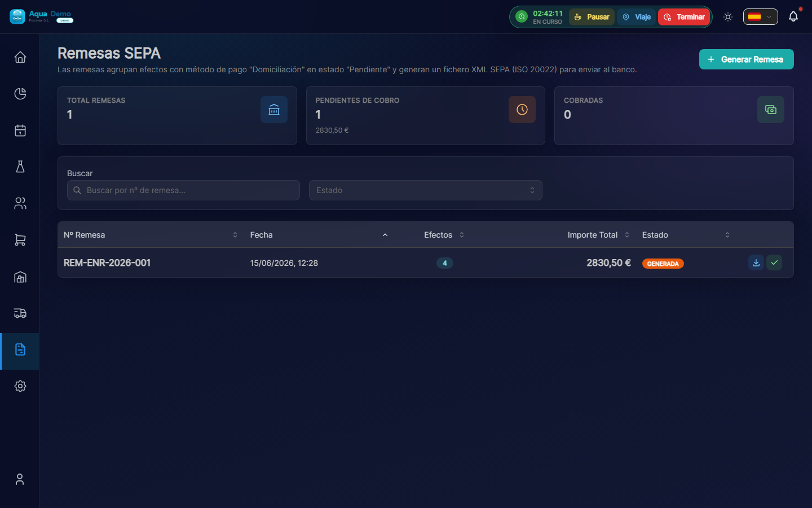This screenshot has height=508, width=812.
Task: Click the effects count badge 4
Action: (x=445, y=263)
